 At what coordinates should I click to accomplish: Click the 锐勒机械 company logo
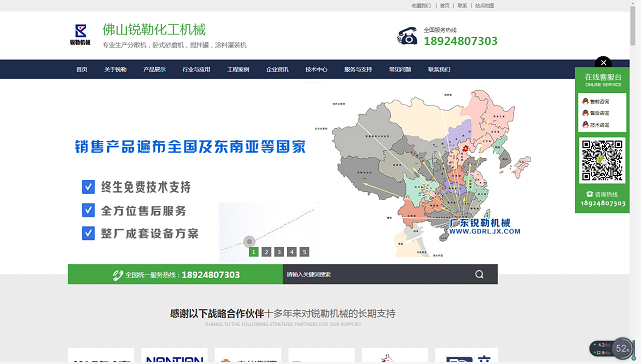click(x=80, y=35)
